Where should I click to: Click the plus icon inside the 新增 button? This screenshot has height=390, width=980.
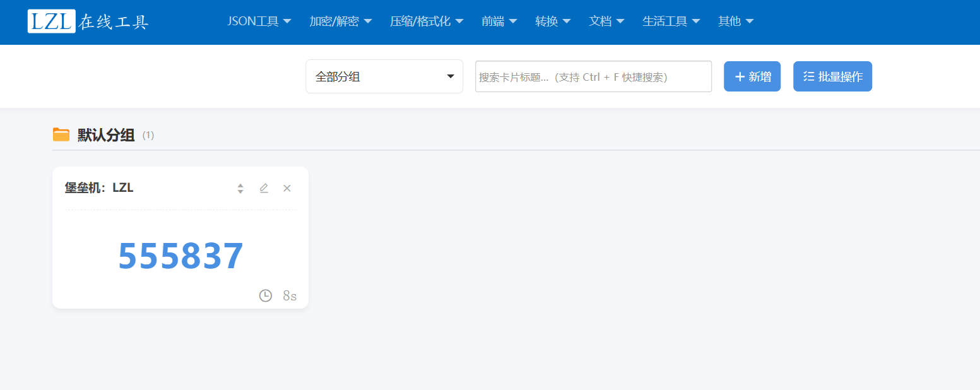pyautogui.click(x=740, y=76)
